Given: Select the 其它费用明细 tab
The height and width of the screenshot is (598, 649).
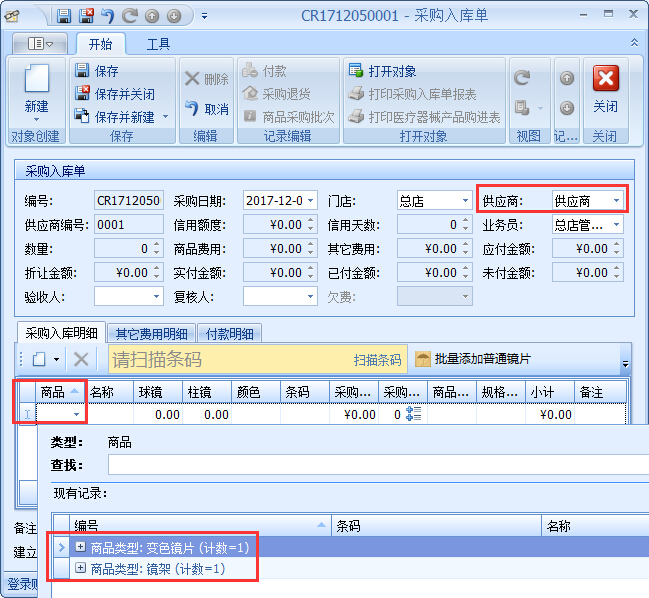Looking at the screenshot, I should click(x=151, y=334).
